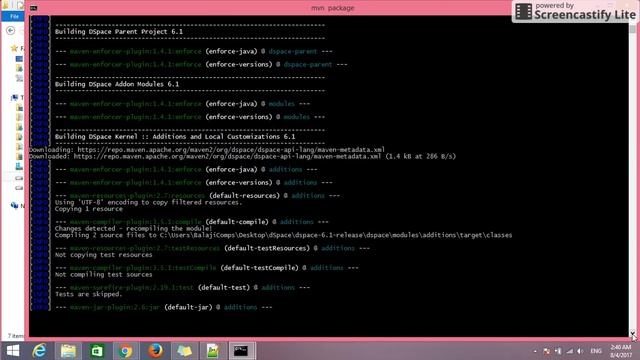Image resolution: width=640 pixels, height=360 pixels.
Task: Click the '(default-jar) @ additions' line
Action: 163,307
